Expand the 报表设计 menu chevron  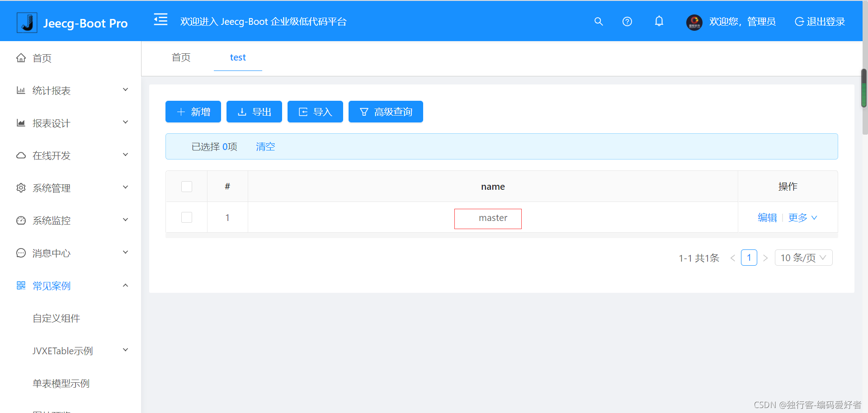tap(126, 122)
